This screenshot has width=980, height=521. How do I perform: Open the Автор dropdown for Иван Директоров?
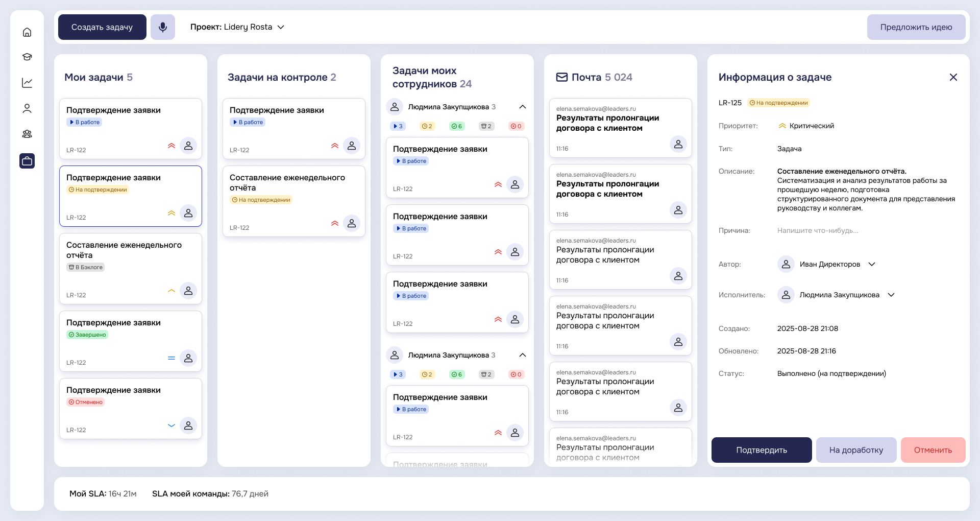(x=872, y=264)
